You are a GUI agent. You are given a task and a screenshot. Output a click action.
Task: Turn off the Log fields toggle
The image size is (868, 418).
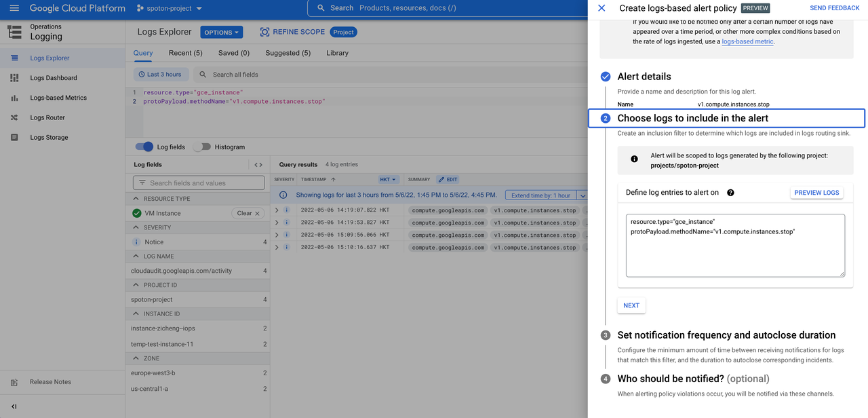pos(144,147)
